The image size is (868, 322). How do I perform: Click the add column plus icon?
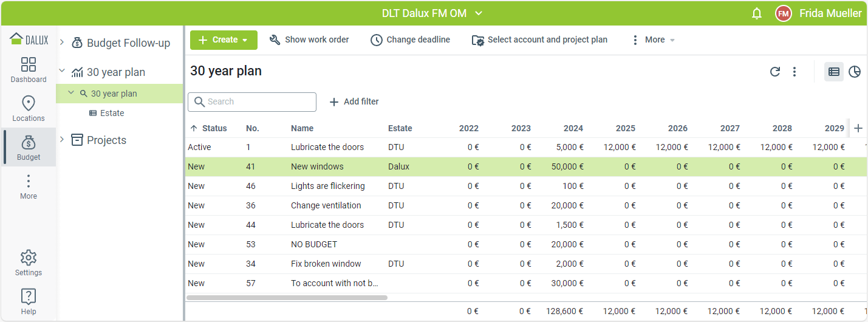(x=858, y=128)
